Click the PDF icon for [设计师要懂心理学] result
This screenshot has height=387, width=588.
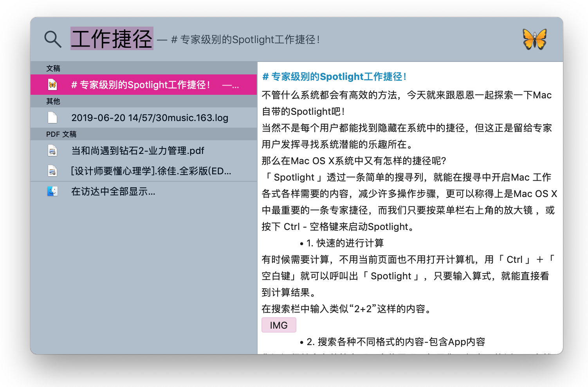point(52,171)
